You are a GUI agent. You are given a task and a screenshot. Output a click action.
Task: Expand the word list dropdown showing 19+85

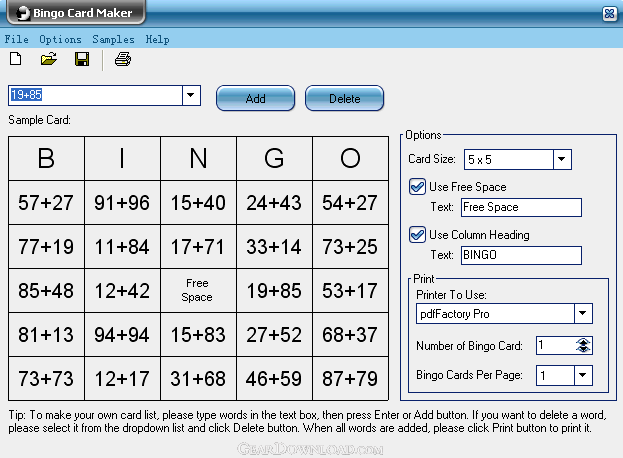(191, 95)
